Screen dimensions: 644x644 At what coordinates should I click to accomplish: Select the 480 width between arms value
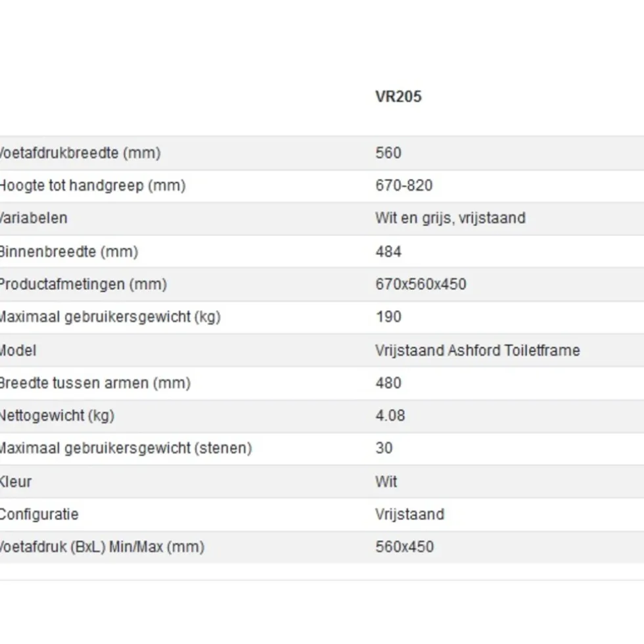tap(388, 383)
